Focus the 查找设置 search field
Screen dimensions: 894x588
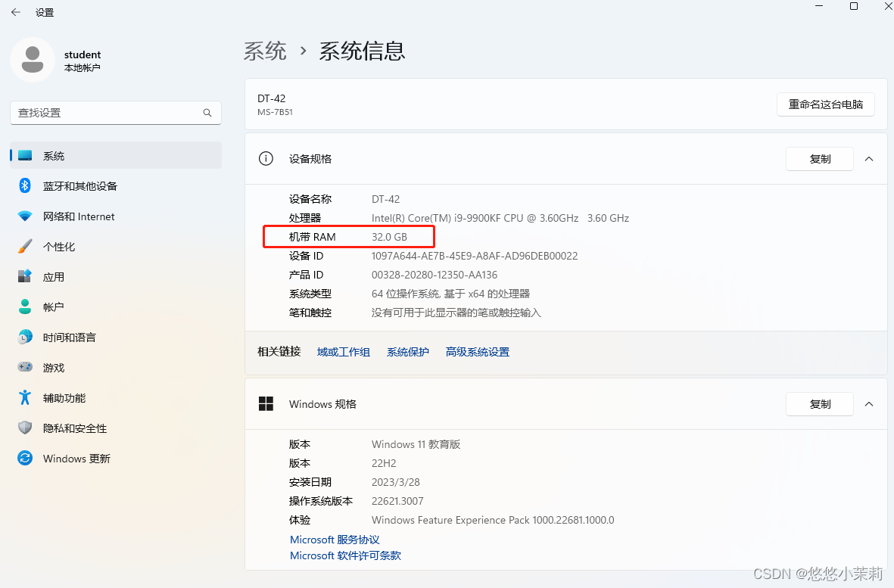(116, 113)
